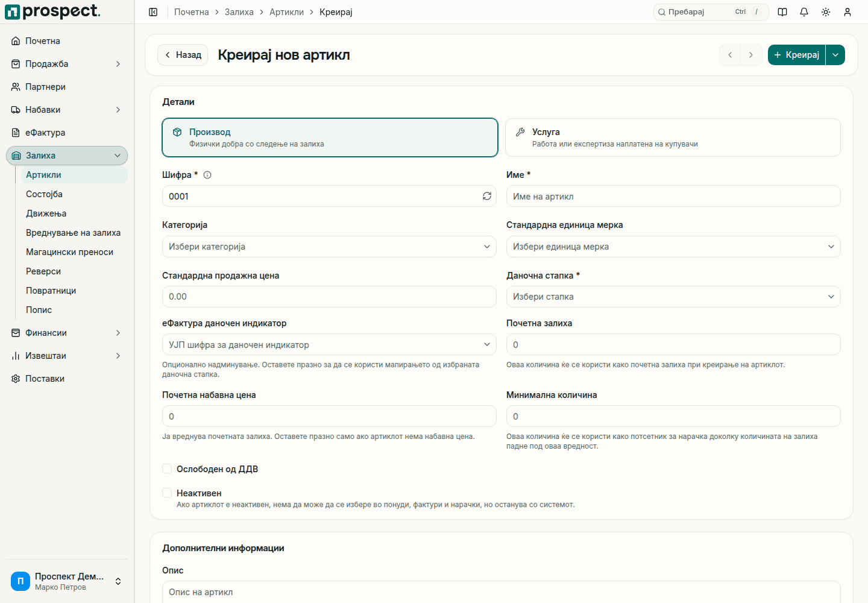Click the workspace avatar letter П
868x603 pixels.
tap(20, 581)
